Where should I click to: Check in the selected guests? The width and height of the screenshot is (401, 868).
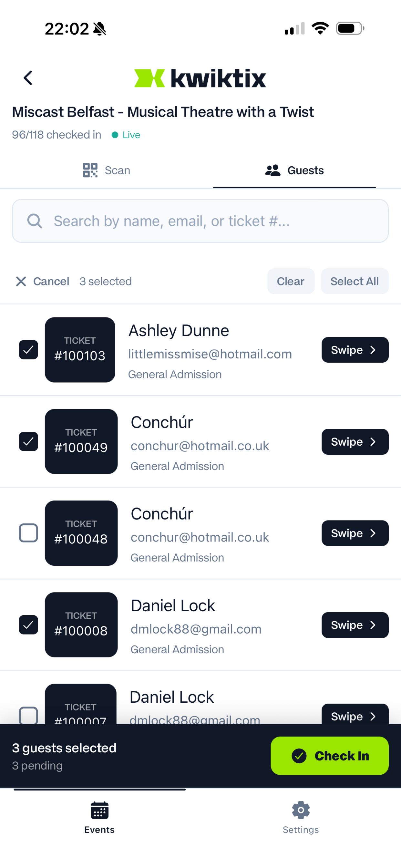(329, 756)
